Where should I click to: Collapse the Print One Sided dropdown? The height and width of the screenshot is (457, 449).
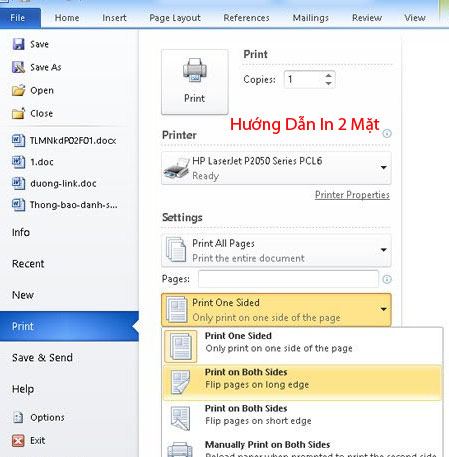point(276,310)
